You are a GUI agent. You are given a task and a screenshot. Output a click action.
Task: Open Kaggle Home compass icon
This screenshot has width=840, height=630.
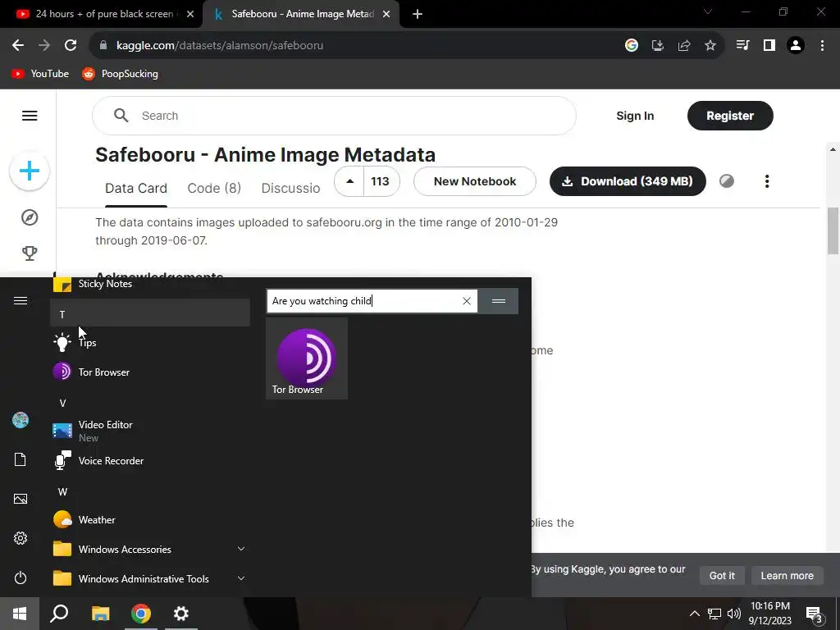coord(30,217)
